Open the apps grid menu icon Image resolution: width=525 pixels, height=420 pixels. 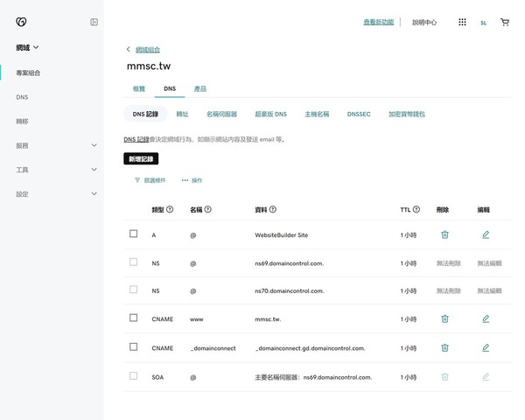tap(462, 22)
